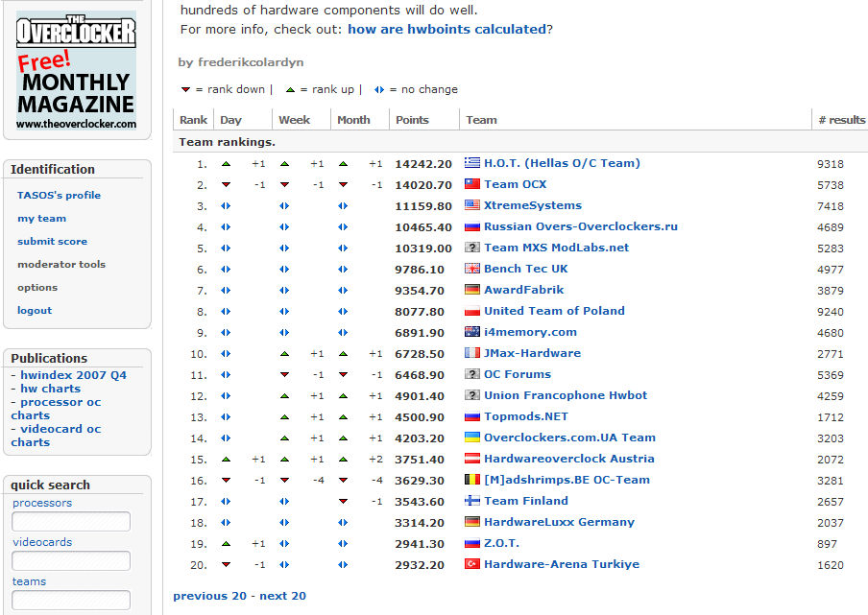
Task: Click the flag icon next to Team OCX
Action: (471, 183)
